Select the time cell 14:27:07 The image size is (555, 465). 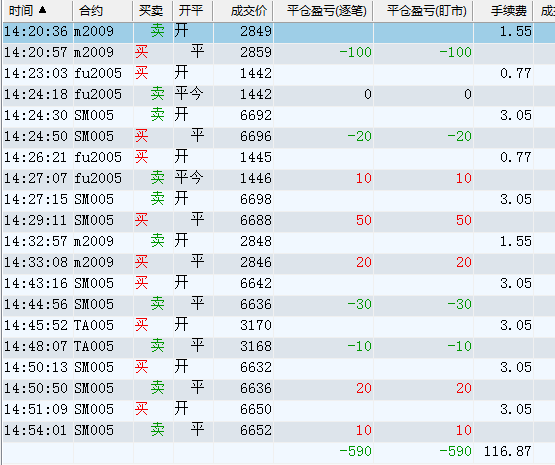[35, 178]
